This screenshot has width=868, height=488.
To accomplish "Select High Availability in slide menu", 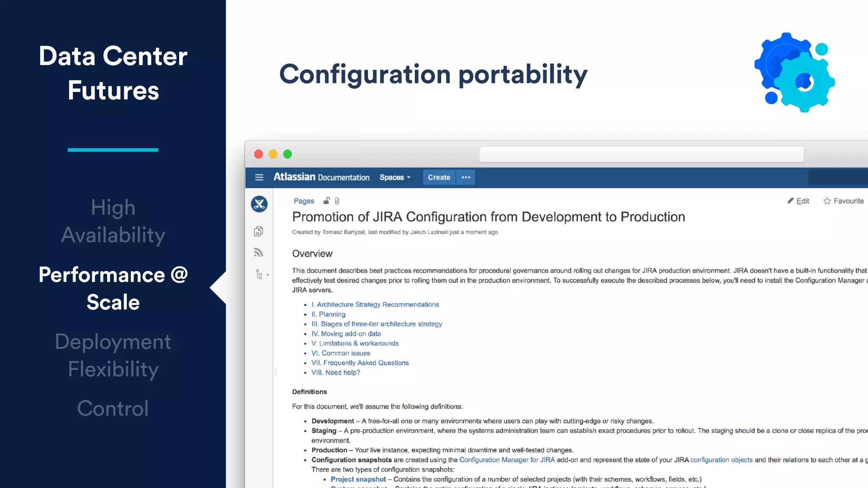I will pos(113,221).
